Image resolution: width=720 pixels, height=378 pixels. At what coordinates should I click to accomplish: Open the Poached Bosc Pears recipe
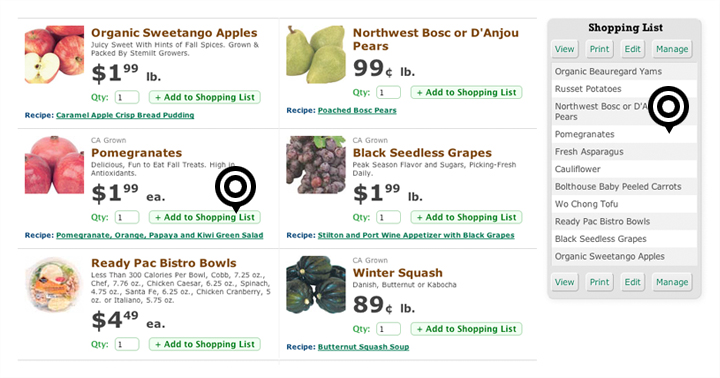[x=357, y=110]
